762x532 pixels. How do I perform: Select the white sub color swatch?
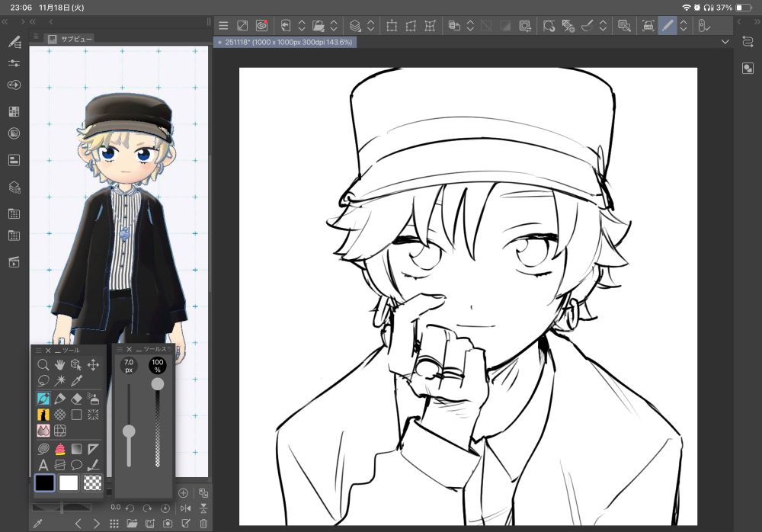point(69,483)
